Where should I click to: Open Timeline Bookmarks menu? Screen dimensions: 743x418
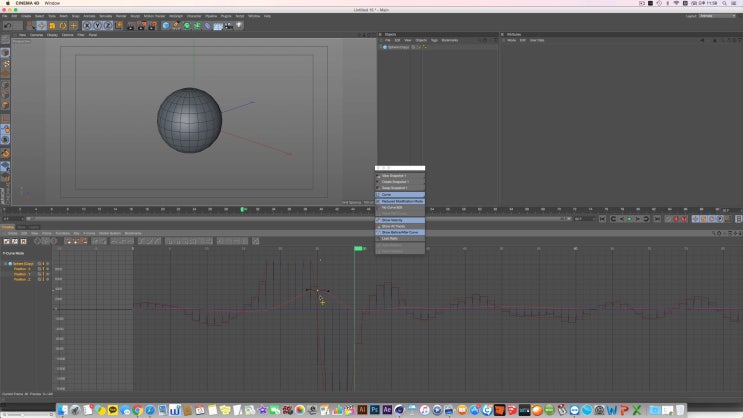[133, 233]
